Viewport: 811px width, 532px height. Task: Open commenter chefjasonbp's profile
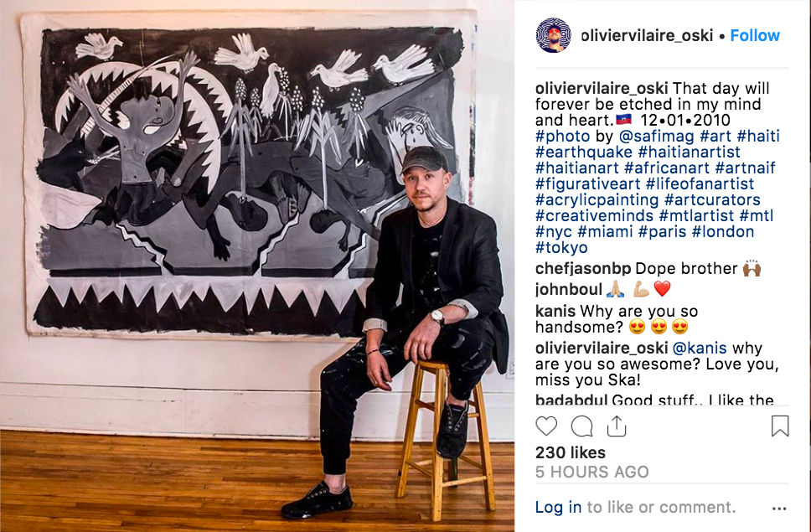[583, 269]
